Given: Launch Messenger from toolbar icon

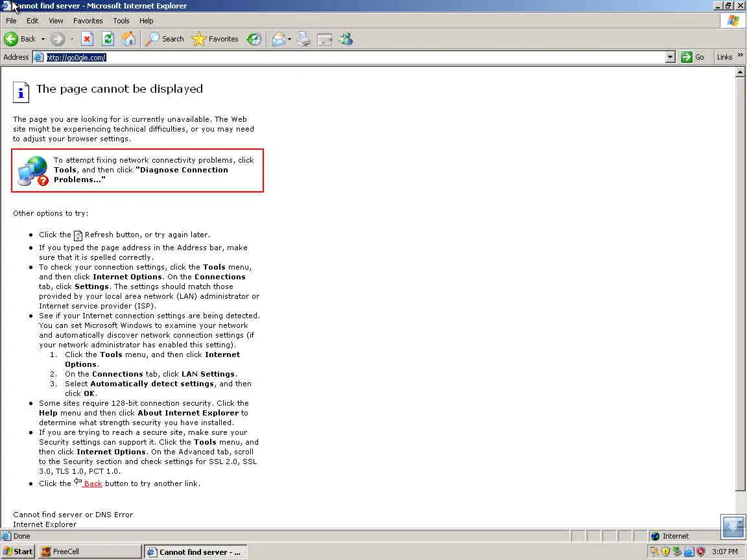Looking at the screenshot, I should [x=346, y=39].
